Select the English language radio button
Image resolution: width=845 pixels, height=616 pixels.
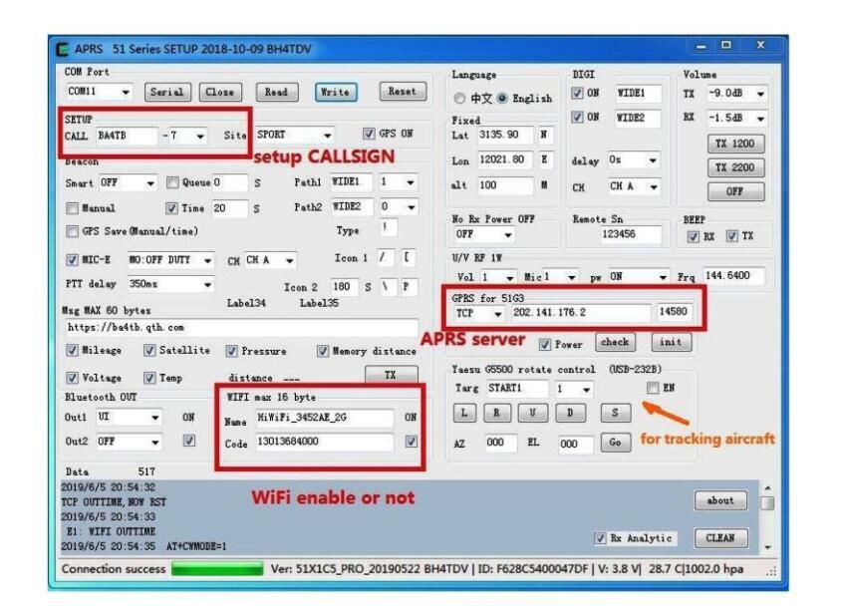[x=502, y=98]
